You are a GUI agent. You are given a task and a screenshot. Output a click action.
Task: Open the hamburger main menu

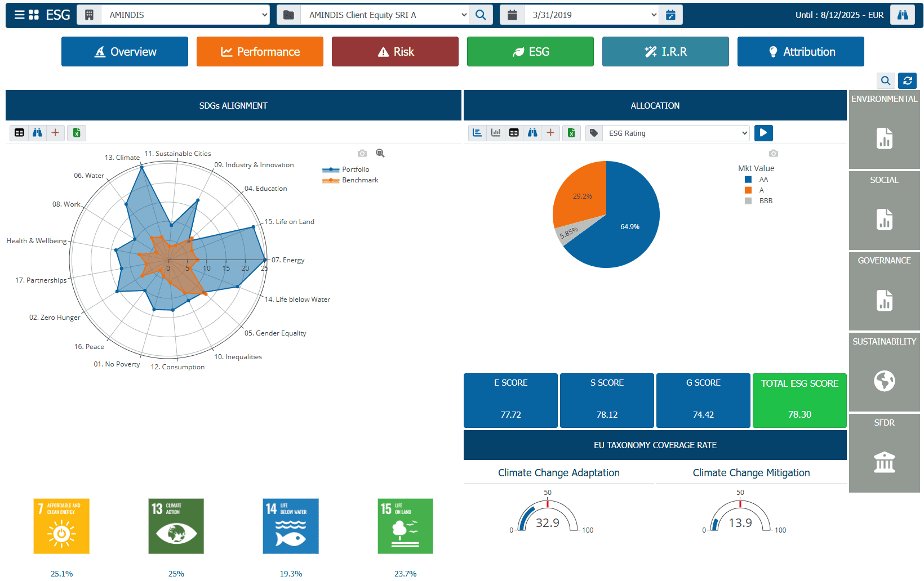click(19, 15)
